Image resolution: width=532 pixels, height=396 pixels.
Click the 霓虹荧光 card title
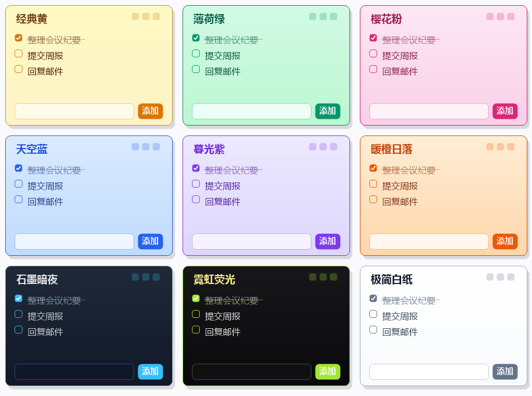[x=214, y=279]
